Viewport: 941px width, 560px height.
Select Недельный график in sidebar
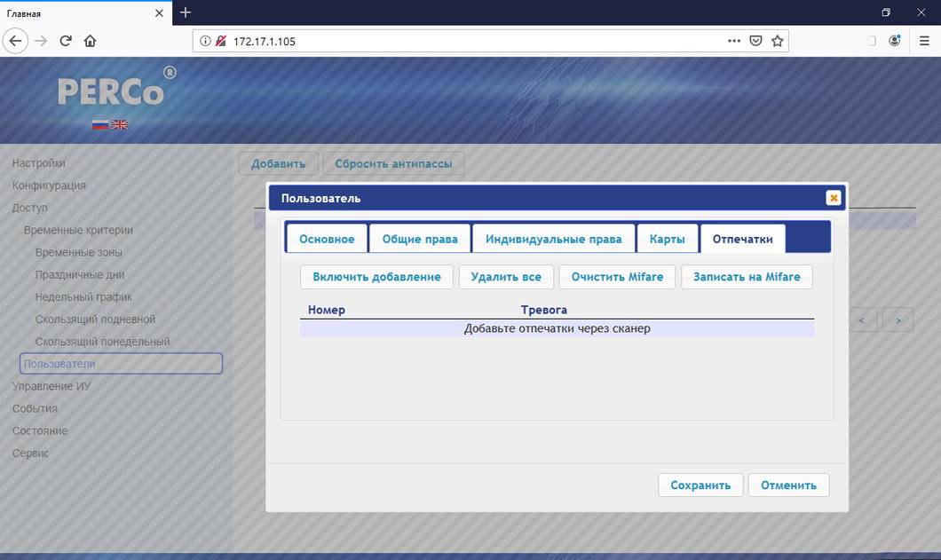[83, 297]
